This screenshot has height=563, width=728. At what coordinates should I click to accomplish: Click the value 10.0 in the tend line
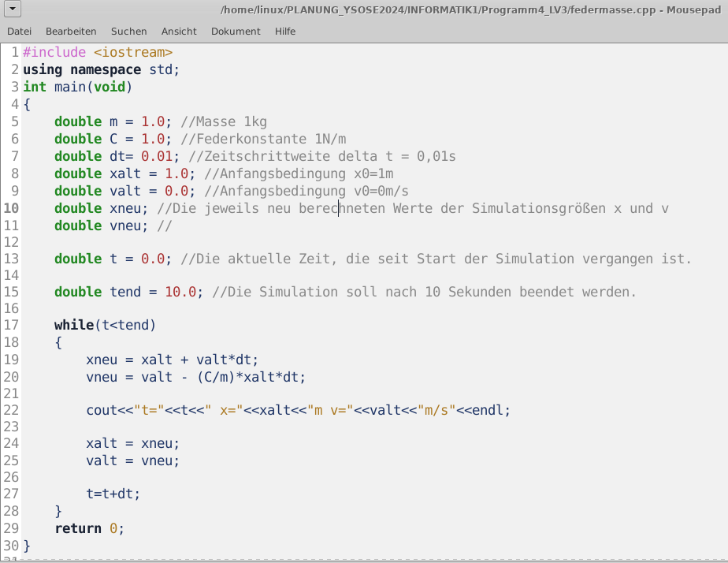(180, 292)
